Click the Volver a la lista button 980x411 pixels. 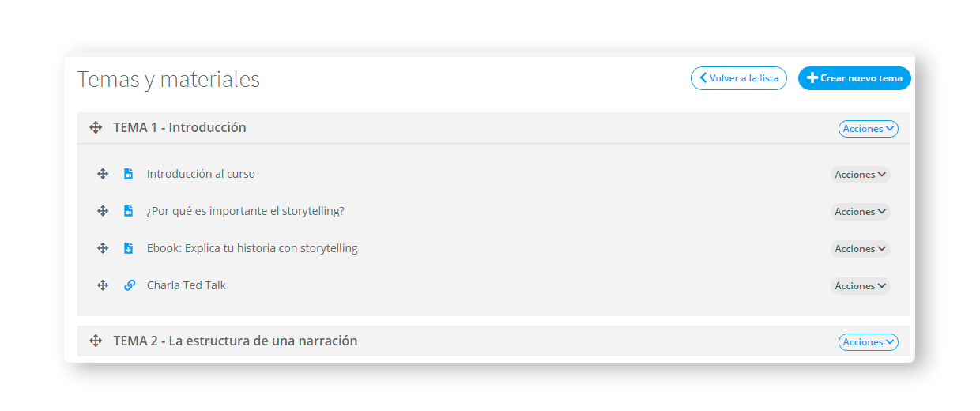click(x=739, y=78)
